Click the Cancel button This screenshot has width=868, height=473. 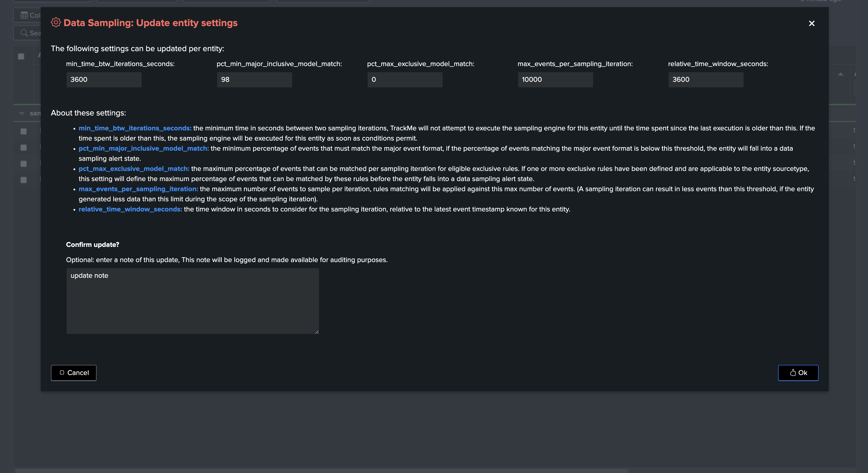click(73, 373)
